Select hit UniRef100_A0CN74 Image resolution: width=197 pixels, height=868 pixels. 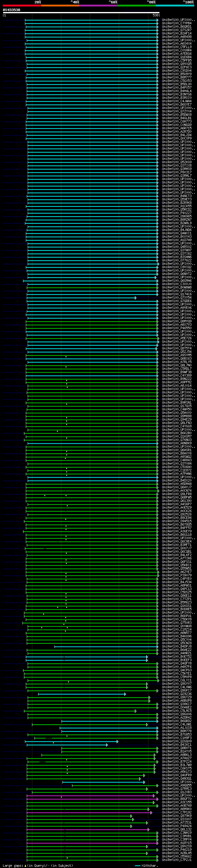177,491
